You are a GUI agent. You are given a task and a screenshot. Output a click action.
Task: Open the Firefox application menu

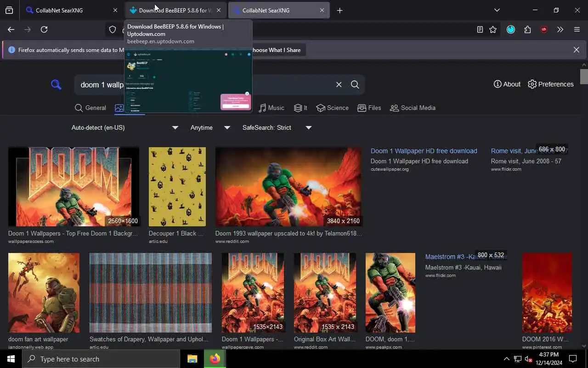pos(577,29)
